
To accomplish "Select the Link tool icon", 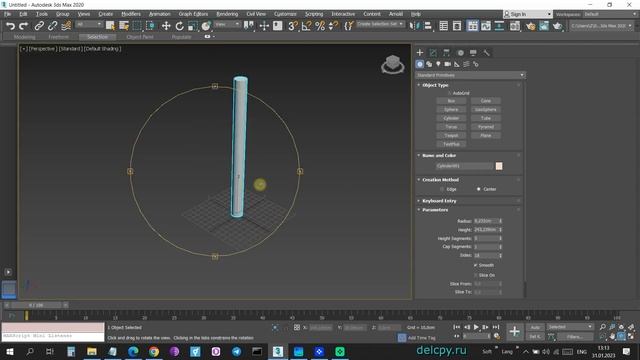I will tap(39, 26).
